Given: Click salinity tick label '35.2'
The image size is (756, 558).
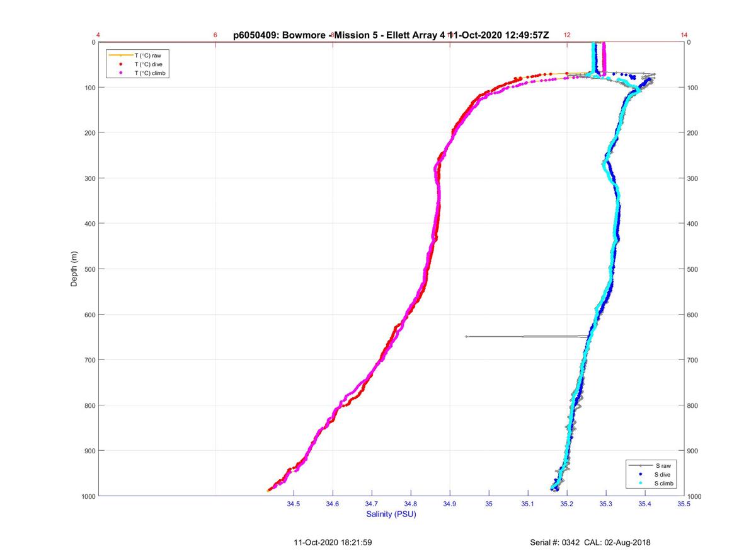Looking at the screenshot, I should click(567, 504).
